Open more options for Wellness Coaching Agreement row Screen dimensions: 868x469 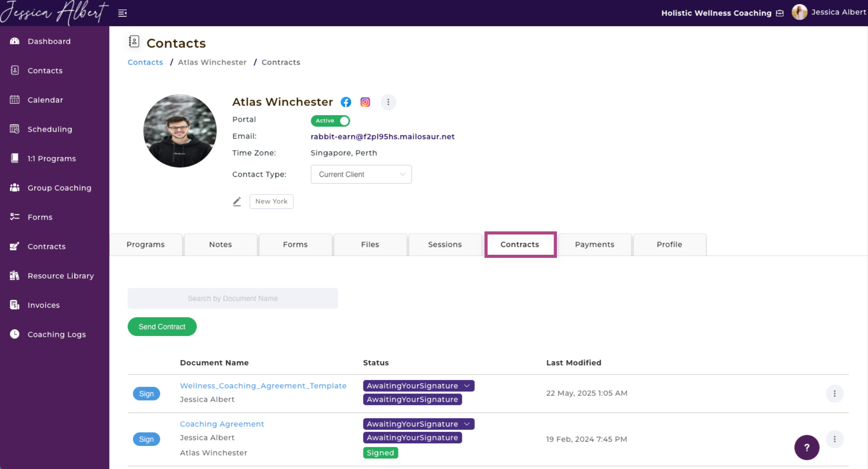(834, 393)
